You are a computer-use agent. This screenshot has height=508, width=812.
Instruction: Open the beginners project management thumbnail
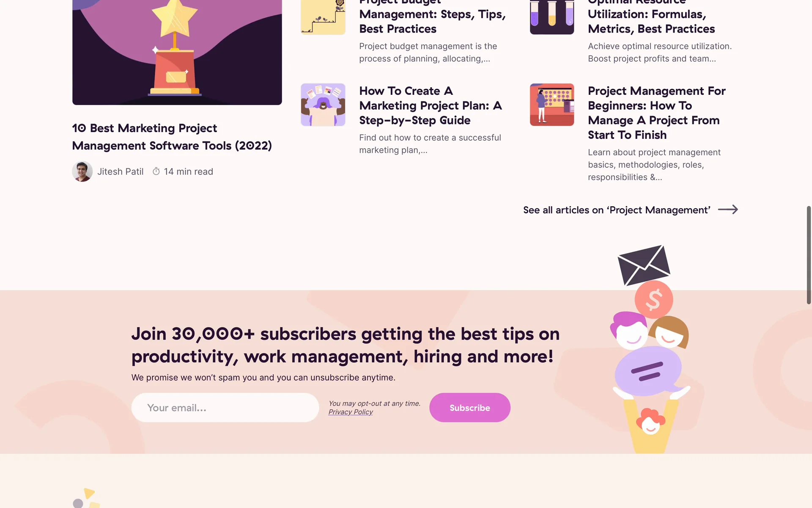[552, 105]
